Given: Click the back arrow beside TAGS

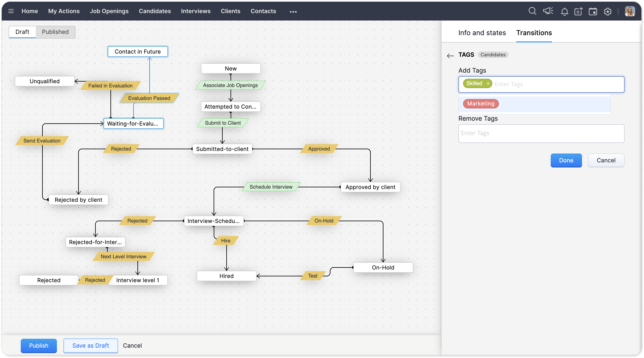Looking at the screenshot, I should coord(450,55).
